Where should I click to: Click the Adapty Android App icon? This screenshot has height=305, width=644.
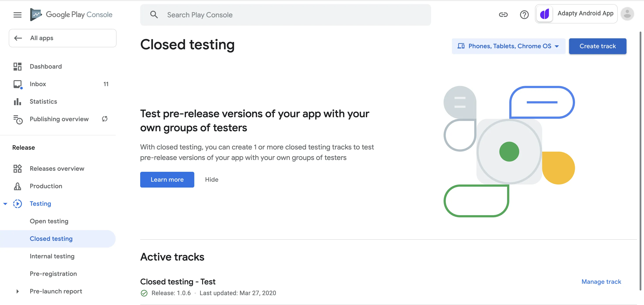(x=545, y=14)
